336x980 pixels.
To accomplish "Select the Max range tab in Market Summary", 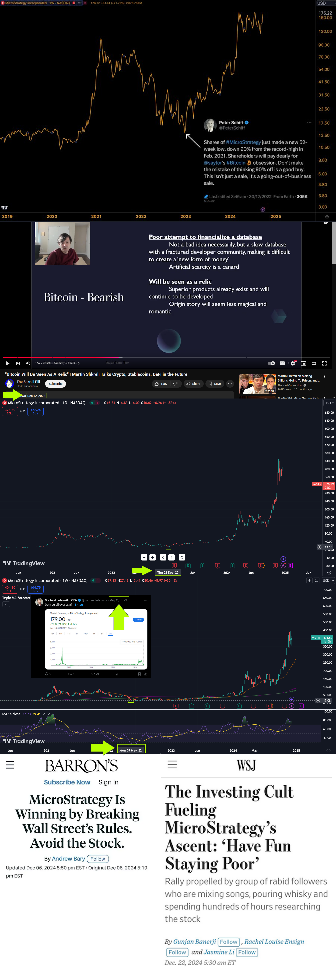I will point(110,634).
